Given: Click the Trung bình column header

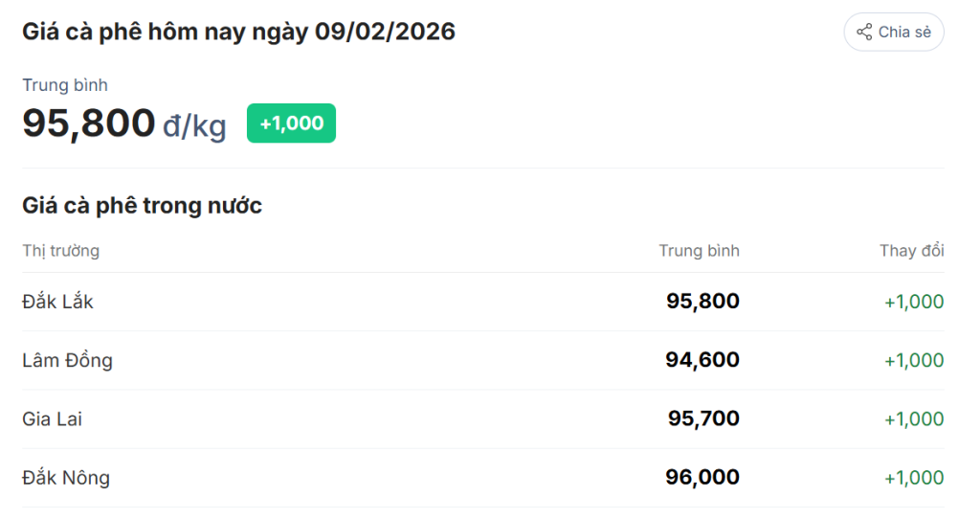Looking at the screenshot, I should pos(699,251).
